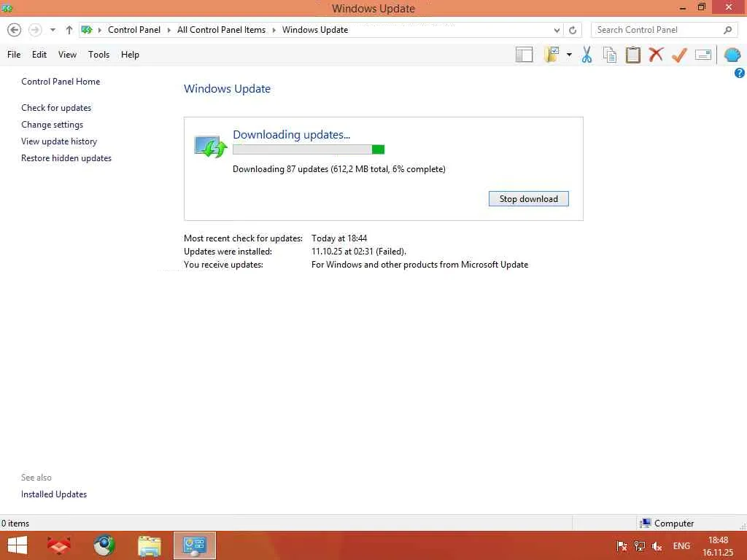This screenshot has width=747, height=560.
Task: Open the network tray icon
Action: (639, 546)
